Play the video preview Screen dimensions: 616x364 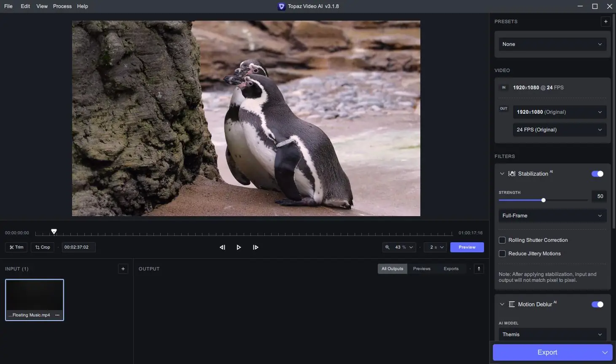tap(239, 247)
